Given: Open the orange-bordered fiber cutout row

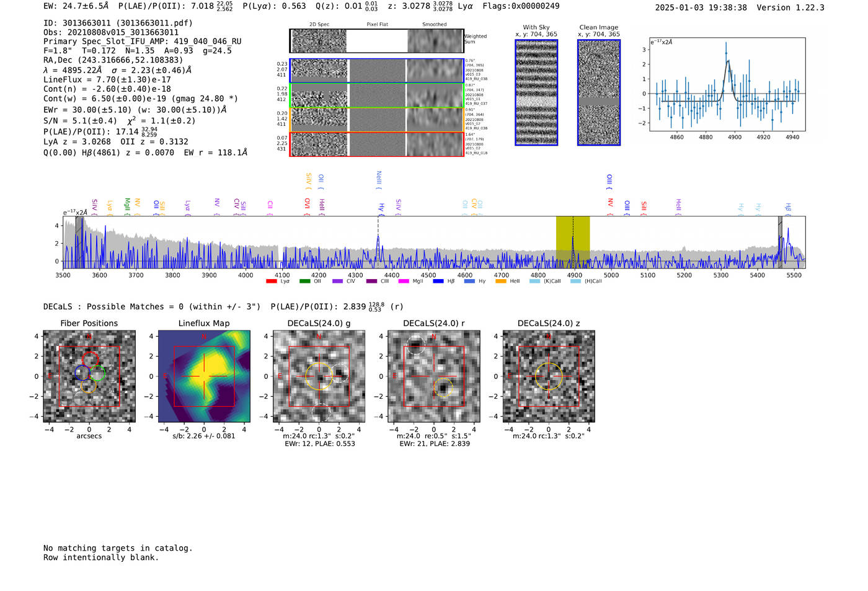Looking at the screenshot, I should coord(377,120).
